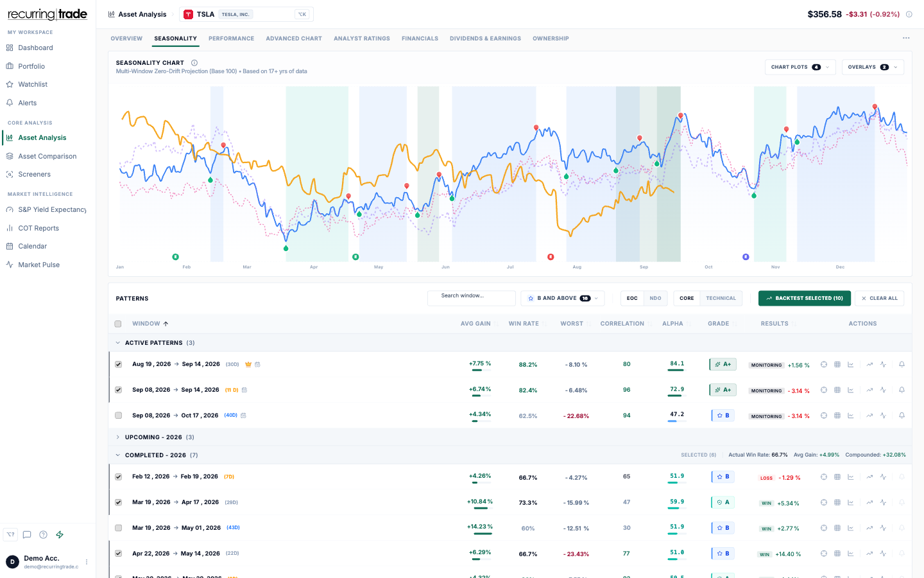Open table grid icon for Mar 19 – Apr 17 row
This screenshot has height=578, width=924.
coord(837,502)
